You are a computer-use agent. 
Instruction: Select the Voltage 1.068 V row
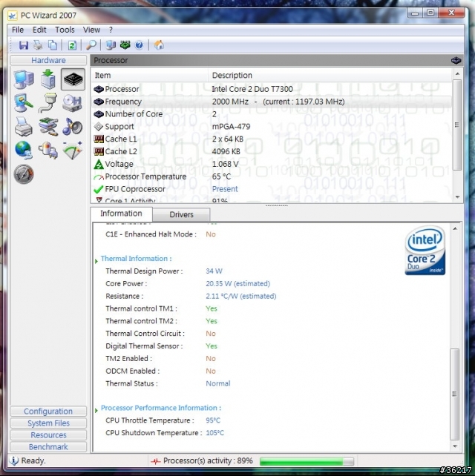click(272, 164)
